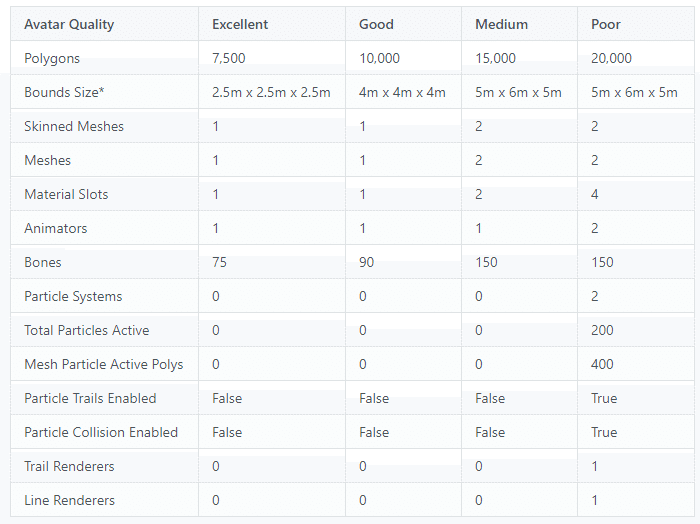Select the Skinned Meshes row label

(x=74, y=127)
